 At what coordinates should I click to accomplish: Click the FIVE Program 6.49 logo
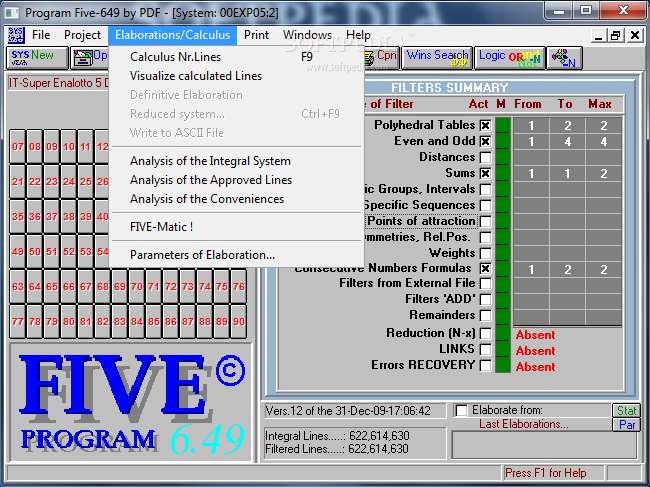click(131, 402)
